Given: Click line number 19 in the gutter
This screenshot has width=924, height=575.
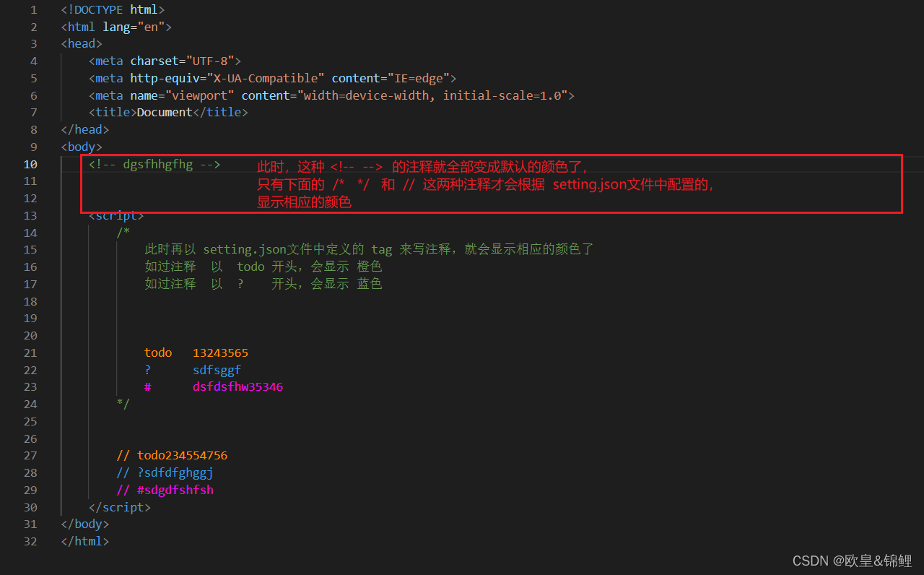Looking at the screenshot, I should 30,319.
